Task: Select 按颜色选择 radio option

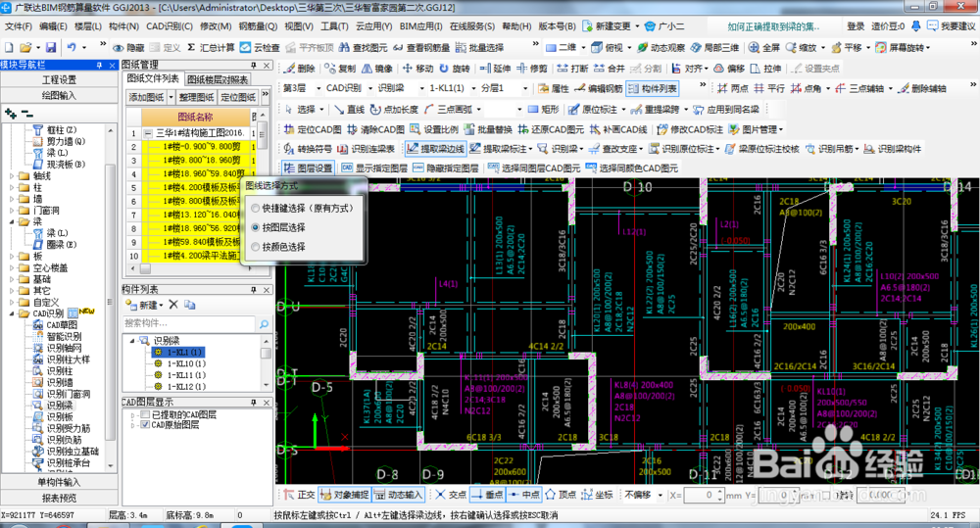Action: coord(256,247)
